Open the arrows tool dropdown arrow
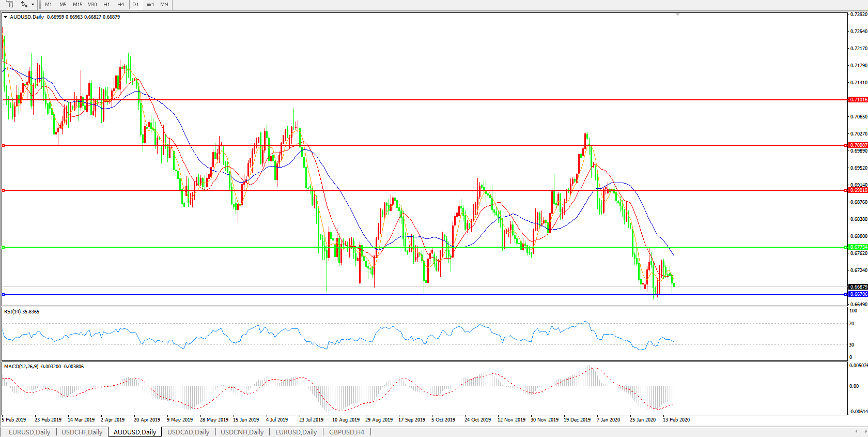This screenshot has height=437, width=868. pos(33,5)
